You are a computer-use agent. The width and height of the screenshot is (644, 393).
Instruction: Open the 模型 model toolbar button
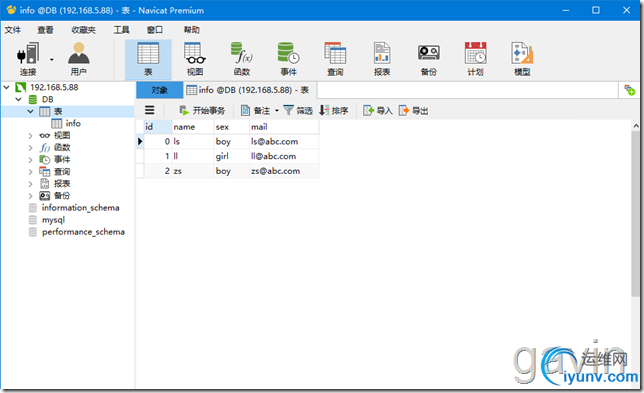(x=522, y=59)
